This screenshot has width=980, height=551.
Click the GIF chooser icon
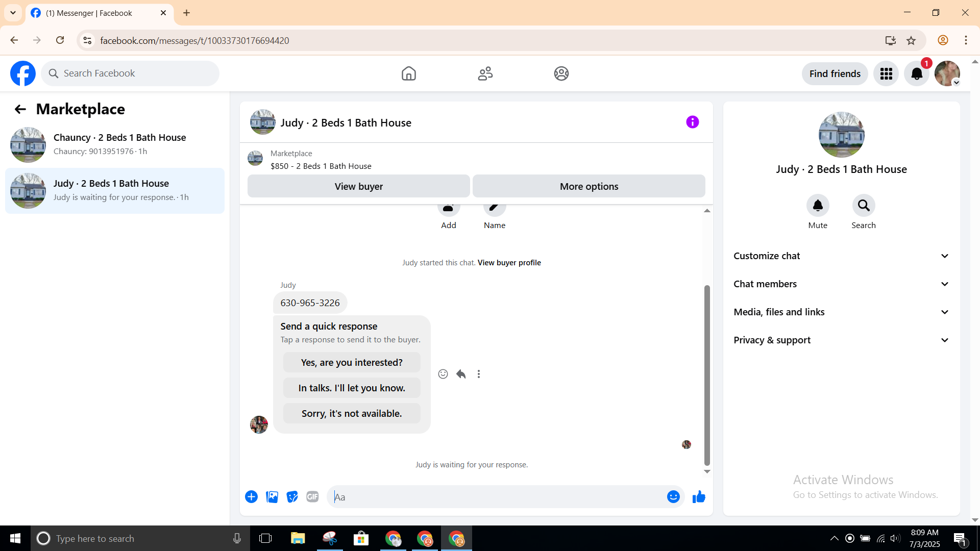point(312,497)
